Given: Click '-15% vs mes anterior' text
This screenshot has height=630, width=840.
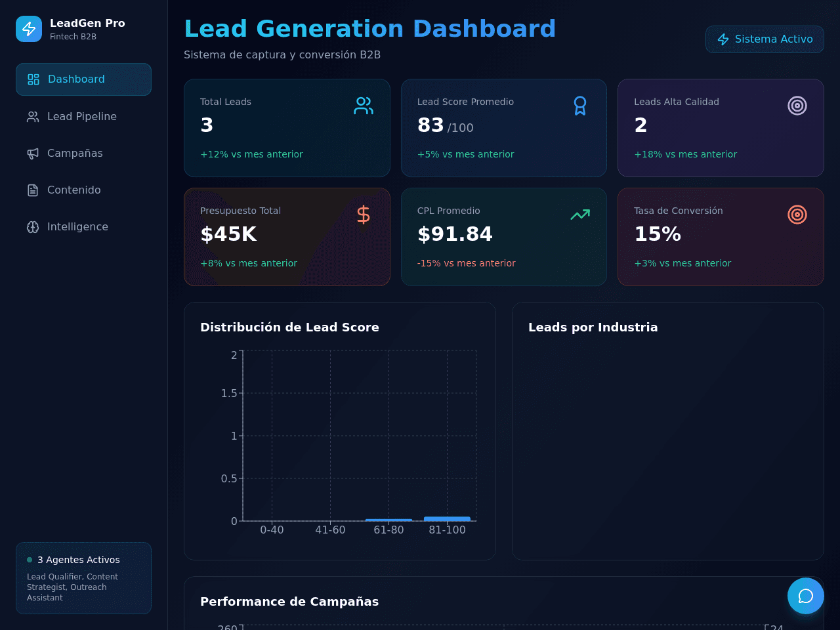Looking at the screenshot, I should coord(466,263).
